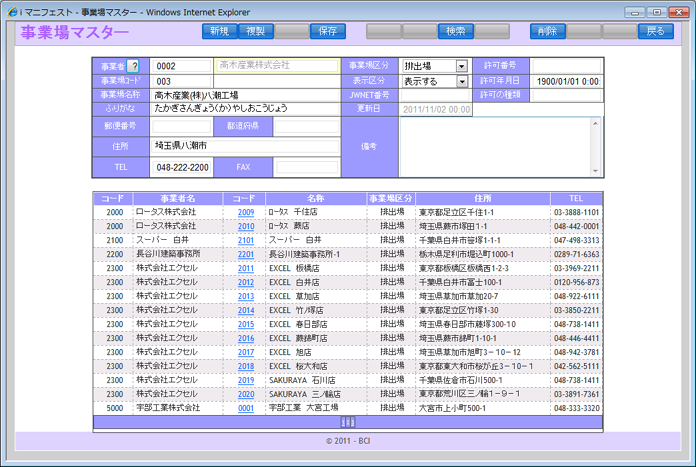
Task: Click the empty 許可の種類 field
Action: (x=566, y=95)
